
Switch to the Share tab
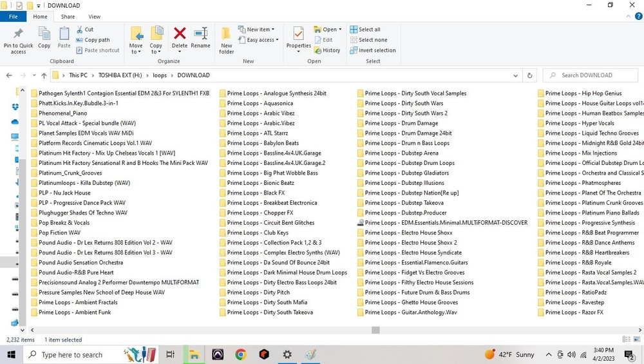click(x=68, y=17)
